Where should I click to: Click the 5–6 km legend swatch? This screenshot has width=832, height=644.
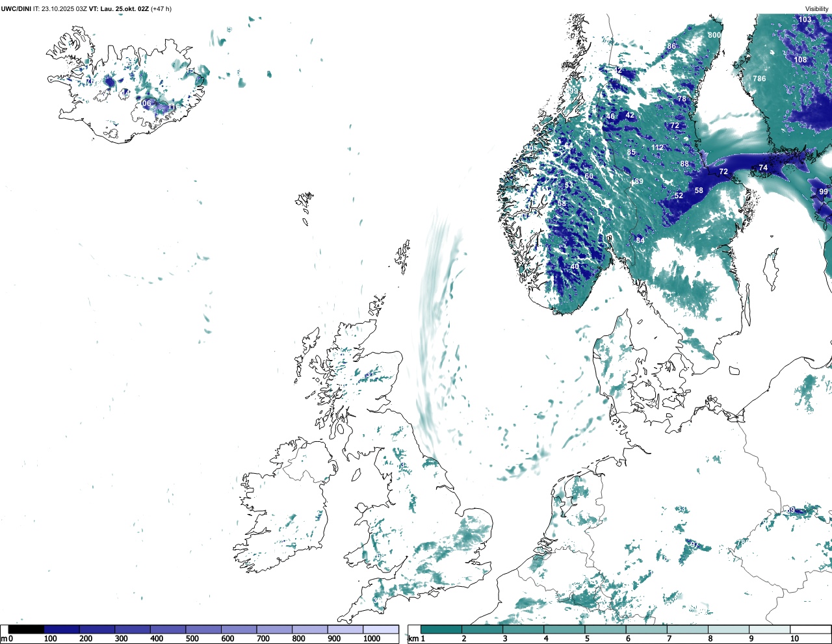[605, 629]
